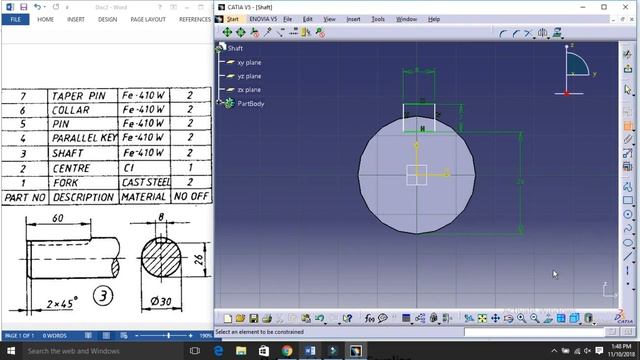Screen dimensions: 640x360
Task: Click zoom out minus button in Word status bar
Action: [x=137, y=336]
